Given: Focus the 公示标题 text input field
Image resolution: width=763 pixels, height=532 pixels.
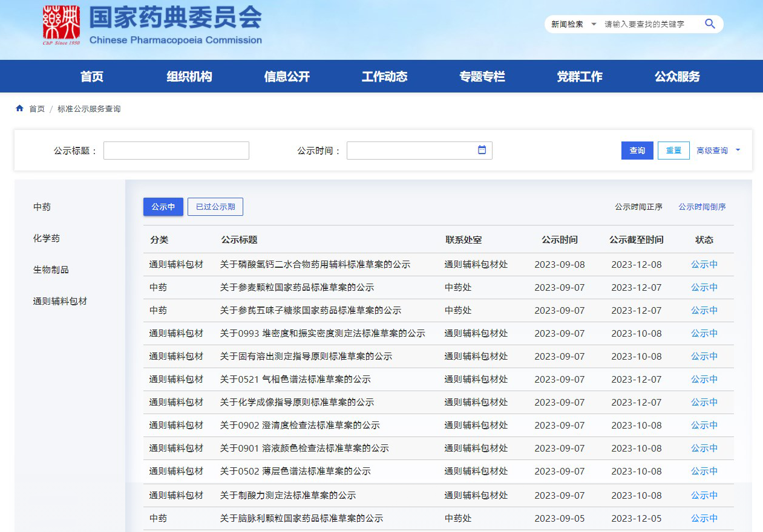Looking at the screenshot, I should (x=176, y=151).
